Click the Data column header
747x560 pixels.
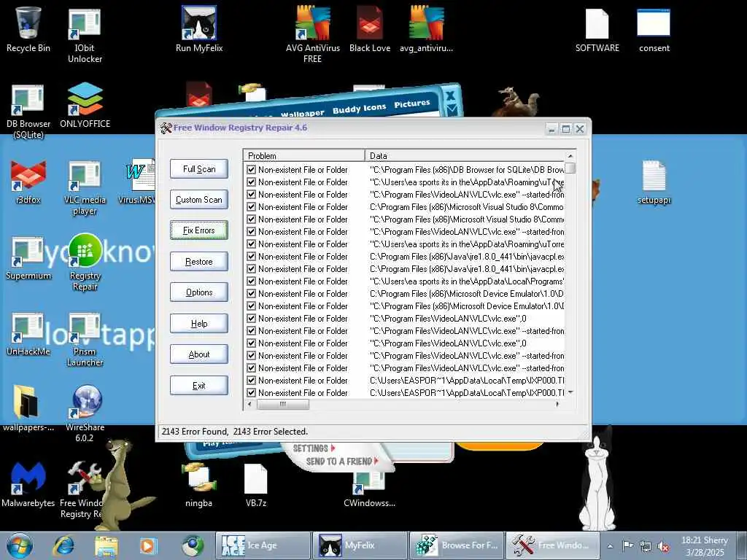click(465, 156)
